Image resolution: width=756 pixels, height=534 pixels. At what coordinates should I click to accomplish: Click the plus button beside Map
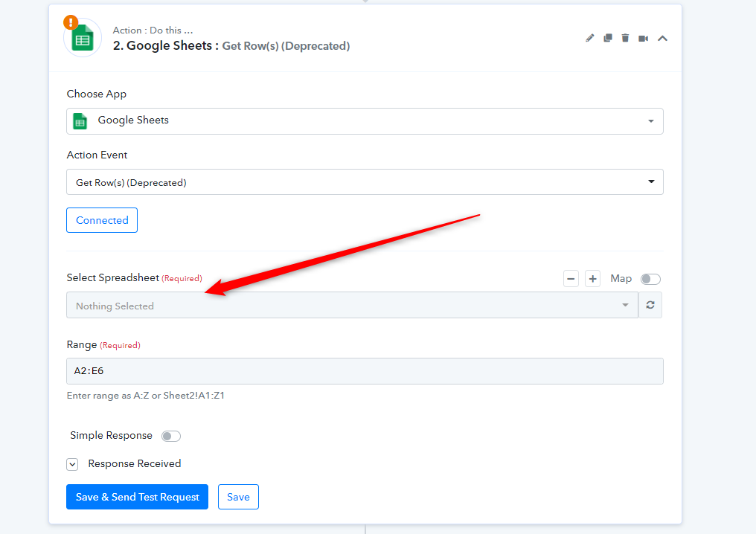point(592,279)
